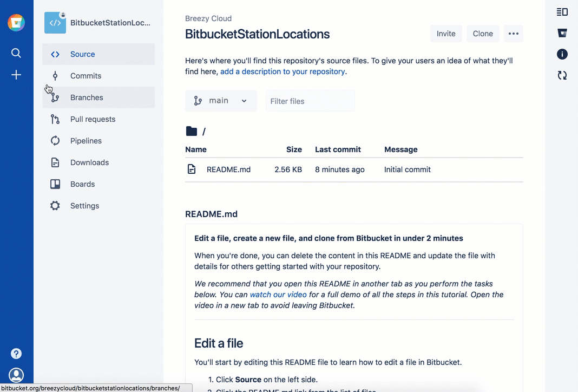Viewport: 578px width, 392px height.
Task: Open the Downloads section
Action: coord(89,162)
